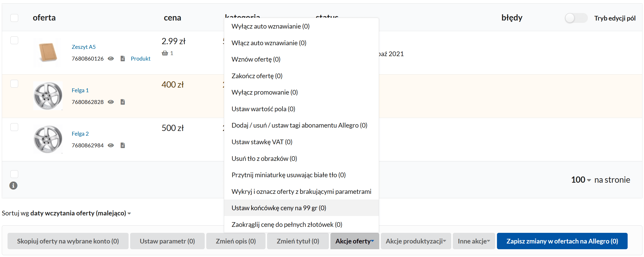Select Wykryj i oznacz oferty z brakującymi parametrami

(301, 192)
